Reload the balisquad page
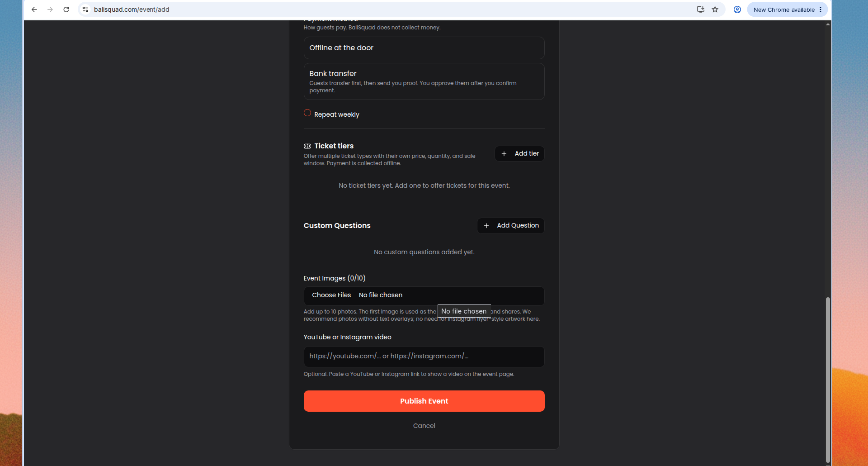 click(66, 10)
